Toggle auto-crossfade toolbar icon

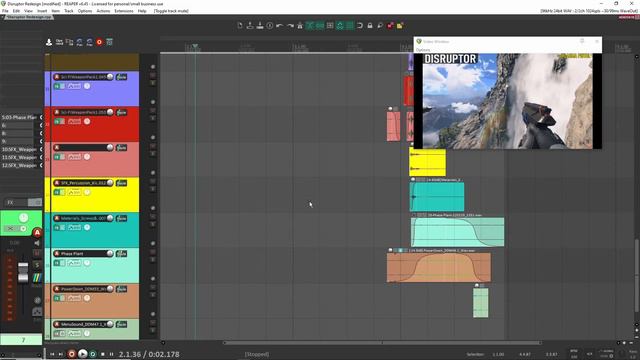tap(310, 26)
